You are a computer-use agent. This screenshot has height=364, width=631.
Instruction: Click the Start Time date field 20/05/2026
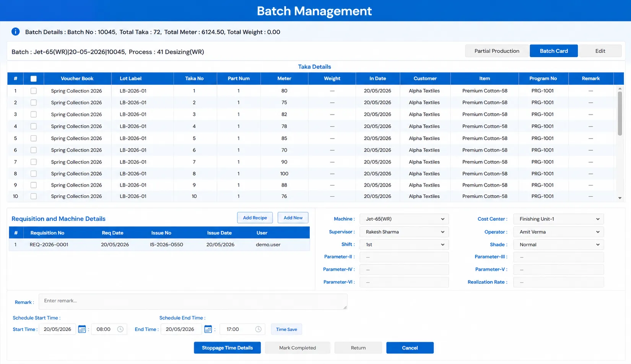click(57, 329)
